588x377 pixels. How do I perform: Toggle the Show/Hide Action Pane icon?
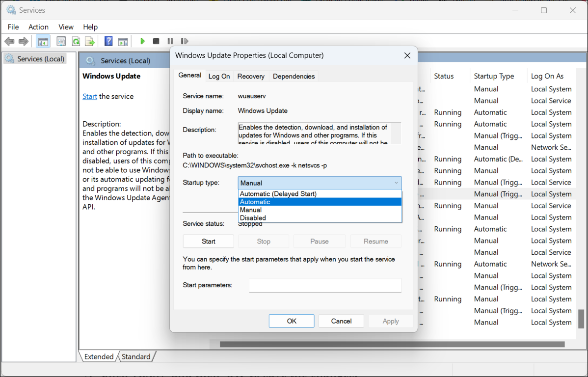123,41
